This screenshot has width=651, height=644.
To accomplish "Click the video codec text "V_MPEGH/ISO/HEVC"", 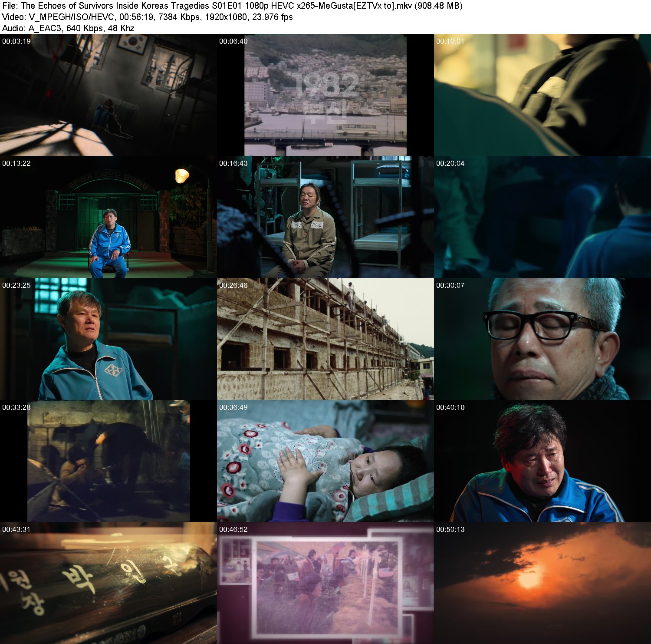I will [x=71, y=17].
